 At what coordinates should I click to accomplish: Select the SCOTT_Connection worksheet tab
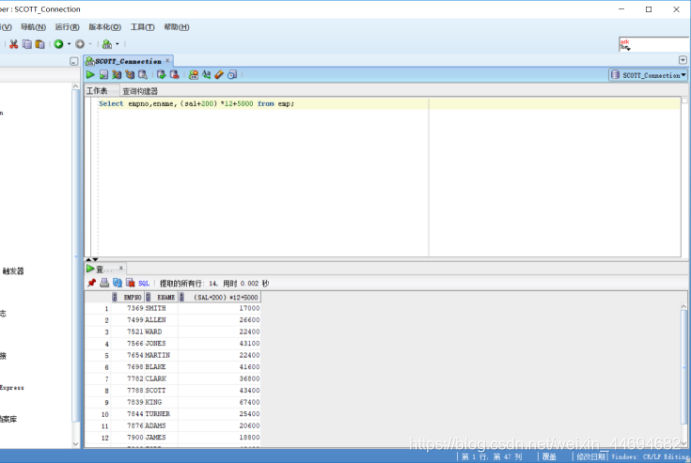coord(128,61)
